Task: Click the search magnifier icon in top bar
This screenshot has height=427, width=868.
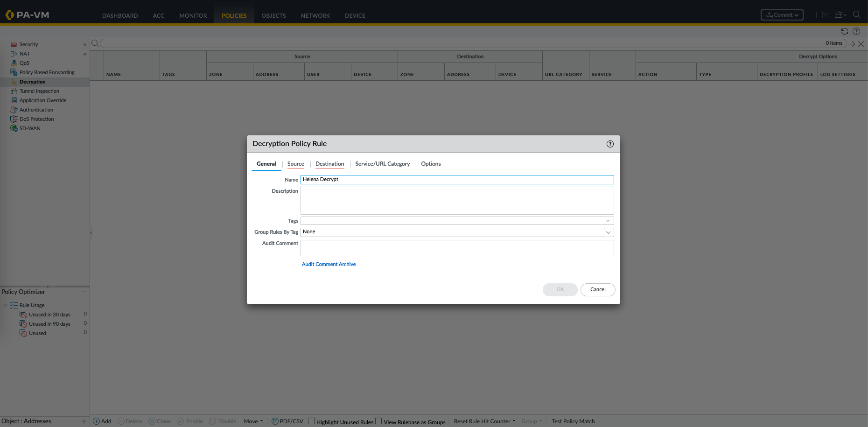Action: (x=857, y=15)
